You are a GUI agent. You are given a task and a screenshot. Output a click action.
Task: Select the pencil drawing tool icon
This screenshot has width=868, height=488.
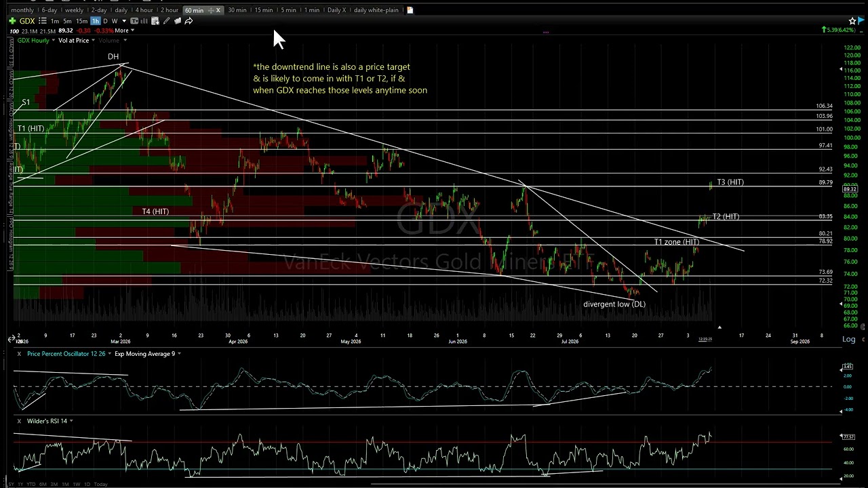click(166, 21)
